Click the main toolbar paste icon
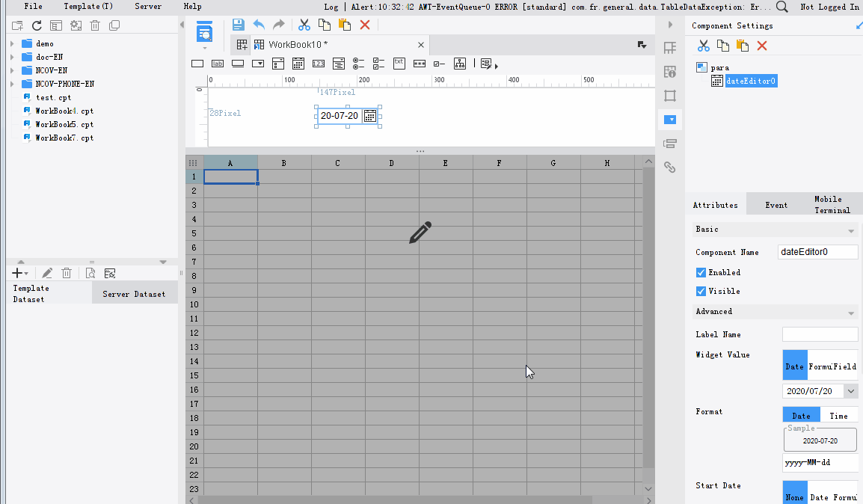Screen dimensions: 863x504 (x=345, y=25)
